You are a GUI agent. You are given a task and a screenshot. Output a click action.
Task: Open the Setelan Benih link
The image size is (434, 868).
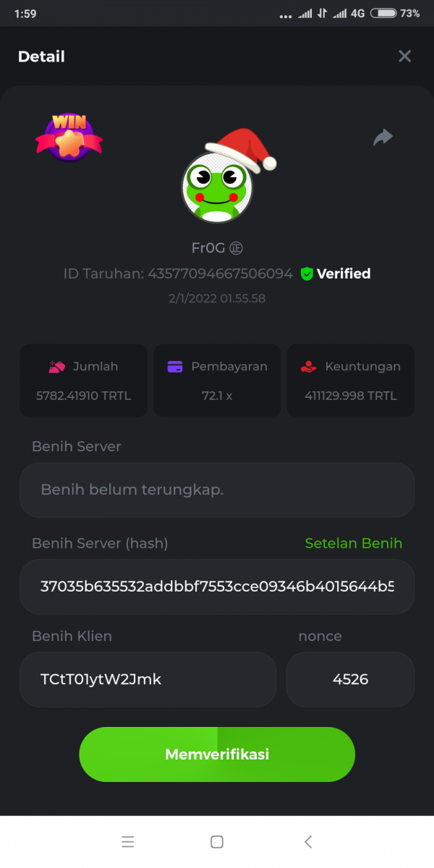pyautogui.click(x=353, y=543)
